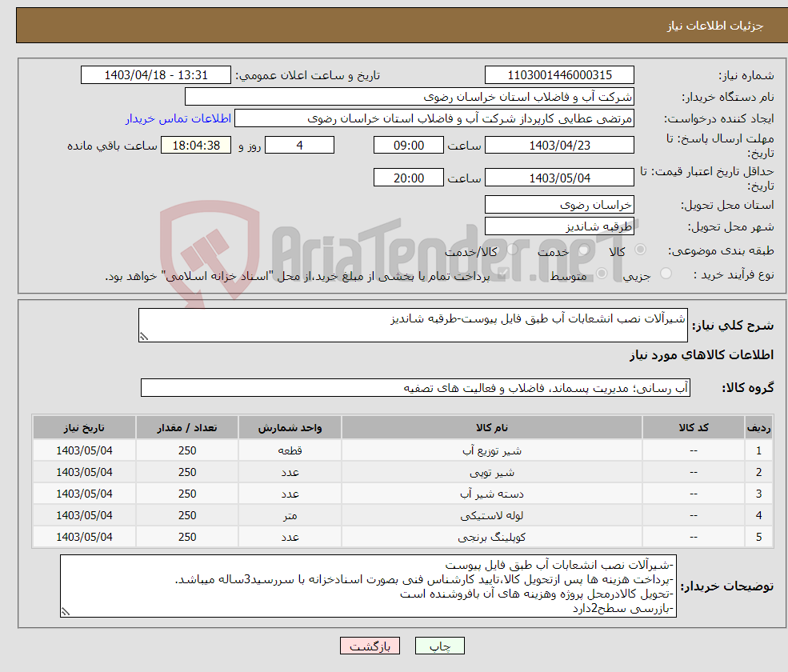
Task: Click the ردیف column header
Action: [x=759, y=428]
